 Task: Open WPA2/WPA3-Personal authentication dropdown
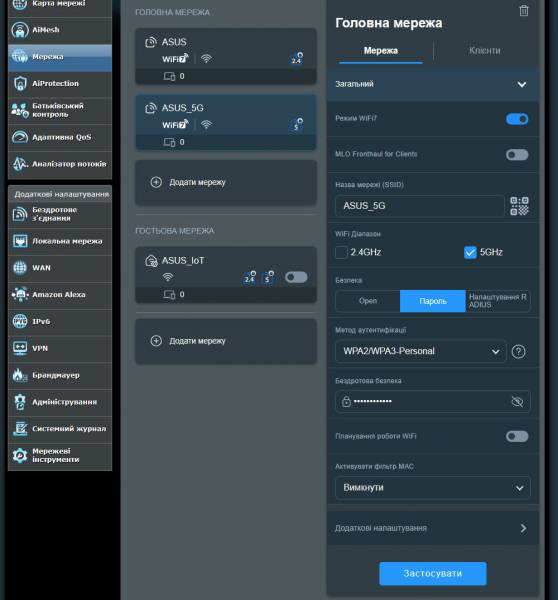click(421, 351)
